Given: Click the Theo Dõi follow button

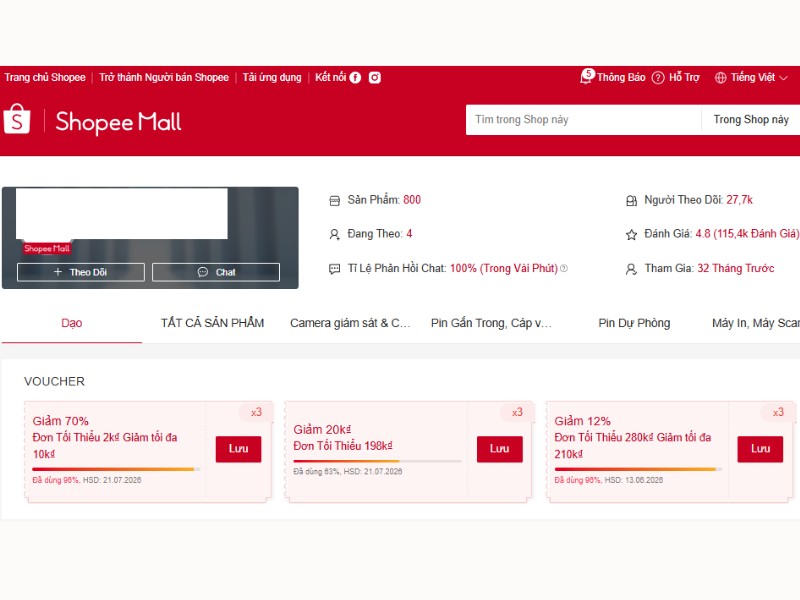Looking at the screenshot, I should coord(81,272).
